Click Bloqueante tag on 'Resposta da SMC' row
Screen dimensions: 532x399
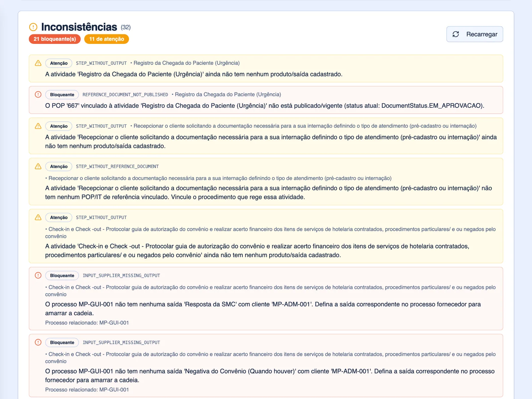[x=62, y=276]
